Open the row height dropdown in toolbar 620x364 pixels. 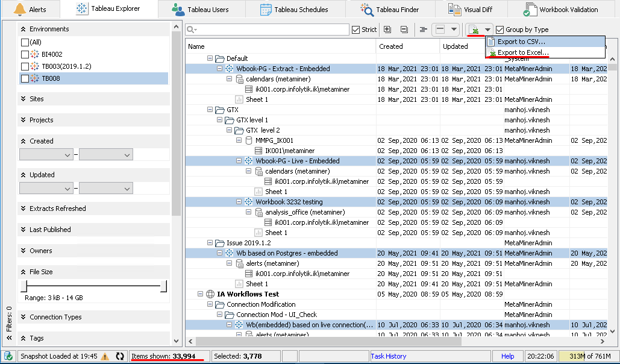click(x=454, y=30)
